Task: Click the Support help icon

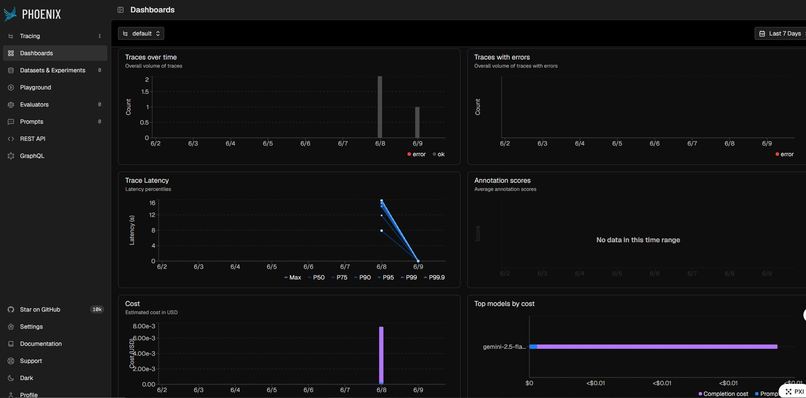Action: [11, 361]
